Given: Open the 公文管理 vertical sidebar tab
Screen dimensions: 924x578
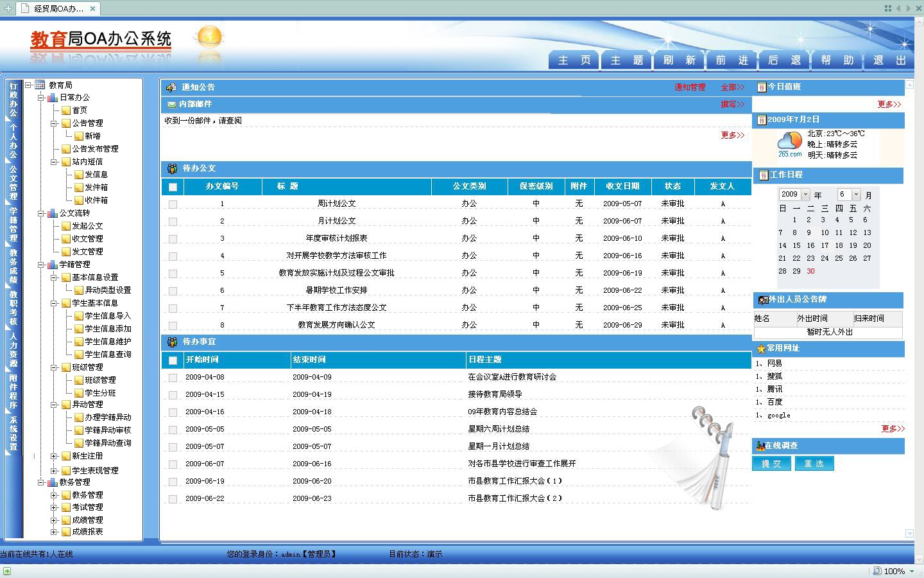Looking at the screenshot, I should [13, 183].
